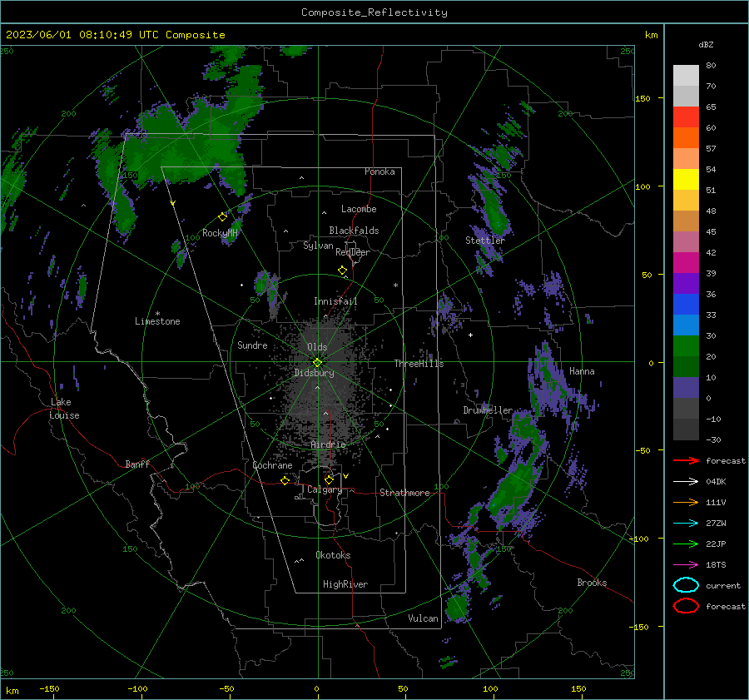This screenshot has width=749, height=700.
Task: Click the Sundre city label
Action: click(x=252, y=345)
